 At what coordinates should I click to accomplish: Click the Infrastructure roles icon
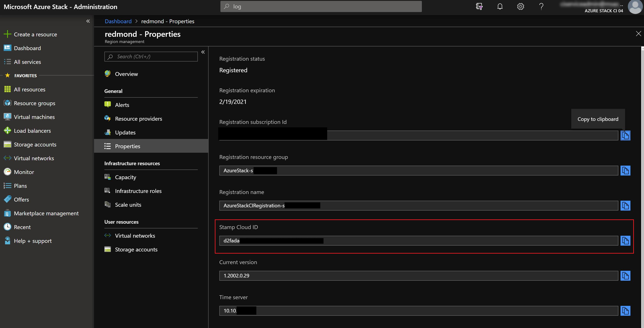[108, 190]
